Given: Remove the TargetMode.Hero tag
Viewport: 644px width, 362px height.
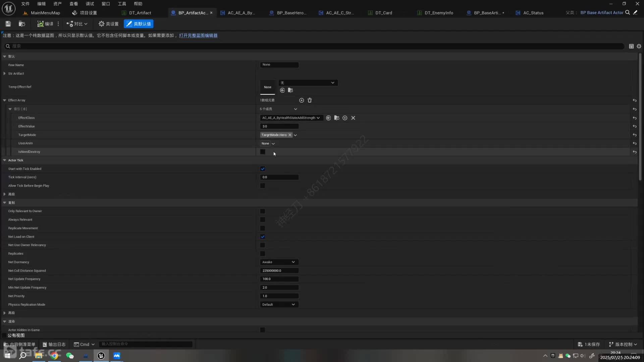Looking at the screenshot, I should [x=290, y=135].
